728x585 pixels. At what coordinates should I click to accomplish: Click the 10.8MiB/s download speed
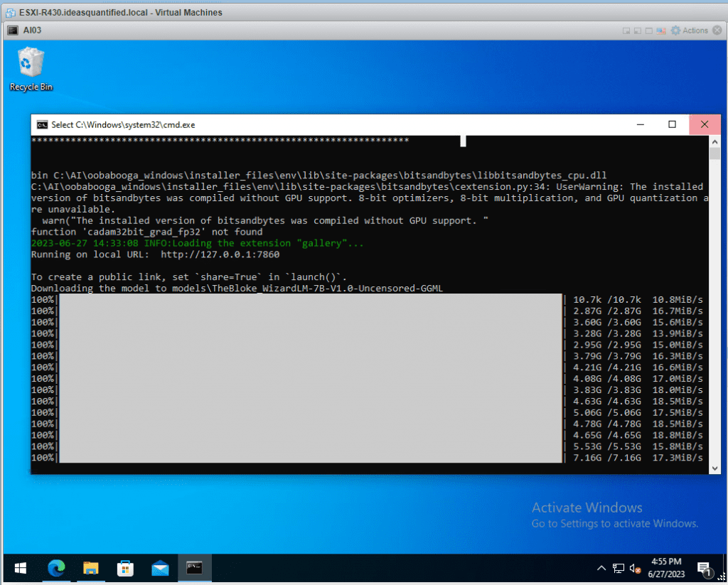click(x=678, y=300)
